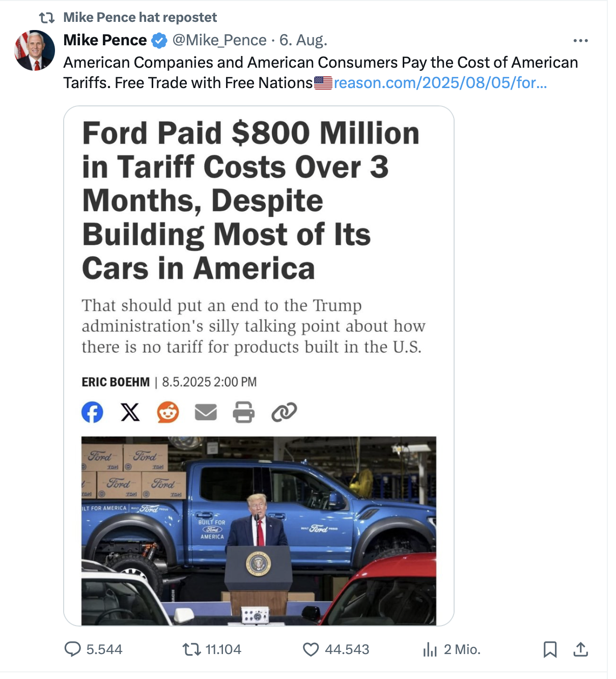View post analytics bar chart icon
The width and height of the screenshot is (616, 679).
[x=430, y=649]
